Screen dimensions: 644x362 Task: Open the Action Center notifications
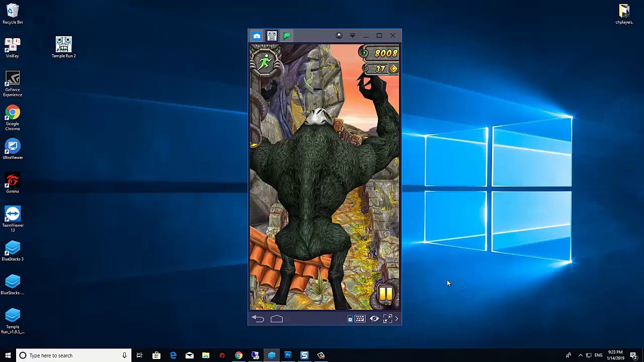tap(633, 355)
